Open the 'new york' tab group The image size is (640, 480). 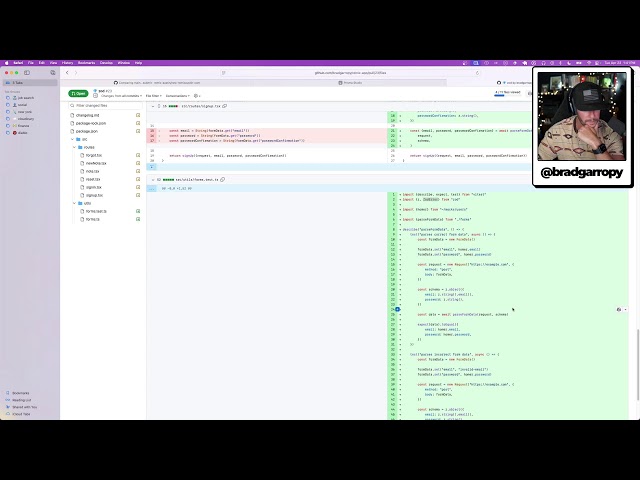[24, 112]
